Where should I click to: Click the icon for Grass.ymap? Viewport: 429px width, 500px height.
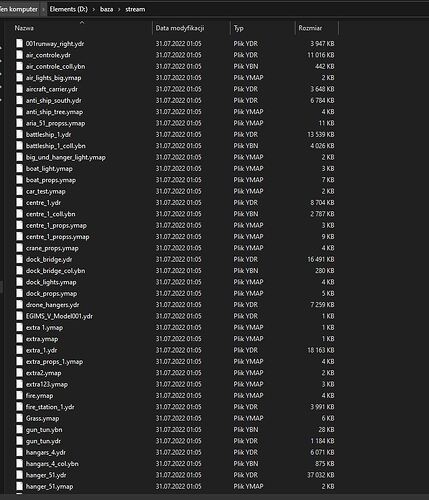(20, 418)
